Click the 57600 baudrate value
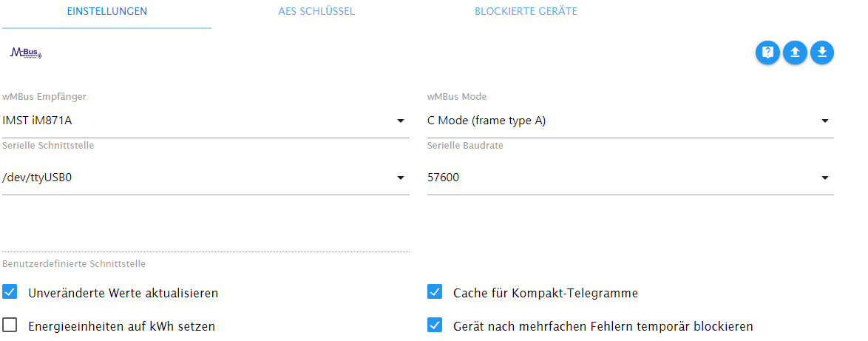The image size is (868, 341). (x=444, y=178)
